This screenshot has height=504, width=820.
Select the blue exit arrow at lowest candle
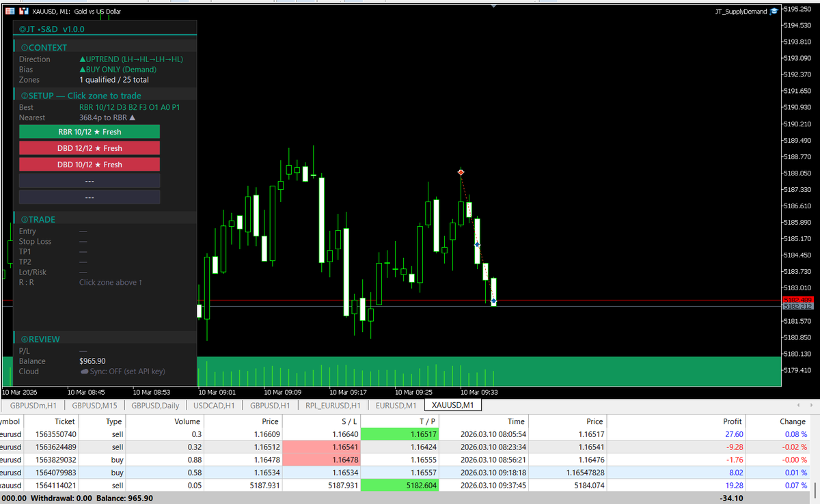(493, 300)
